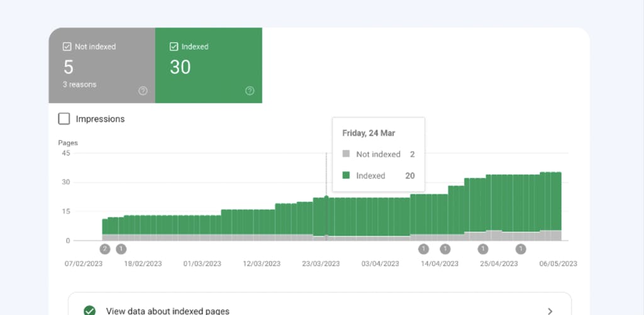
Task: Enable the Impressions checkbox
Action: point(64,119)
